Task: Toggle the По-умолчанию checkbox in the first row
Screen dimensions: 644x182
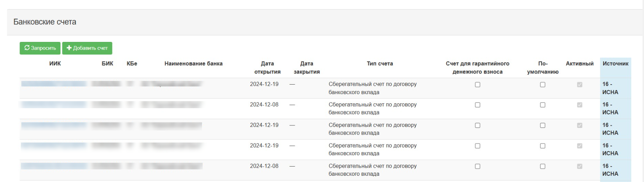Action: click(543, 85)
